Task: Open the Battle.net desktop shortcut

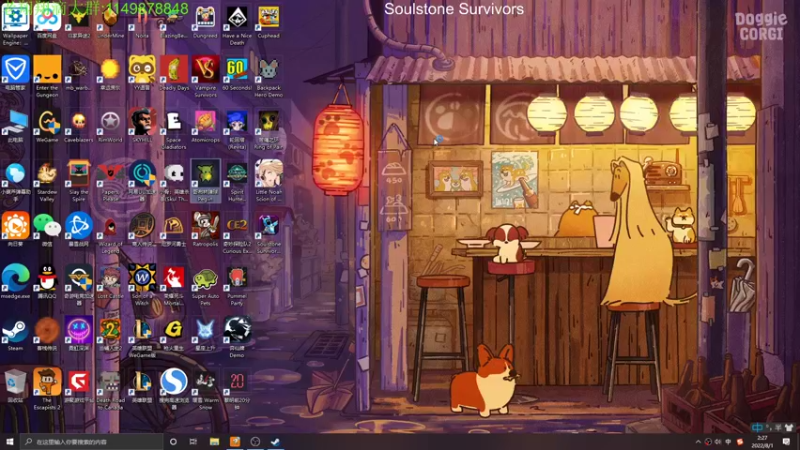Action: point(79,230)
